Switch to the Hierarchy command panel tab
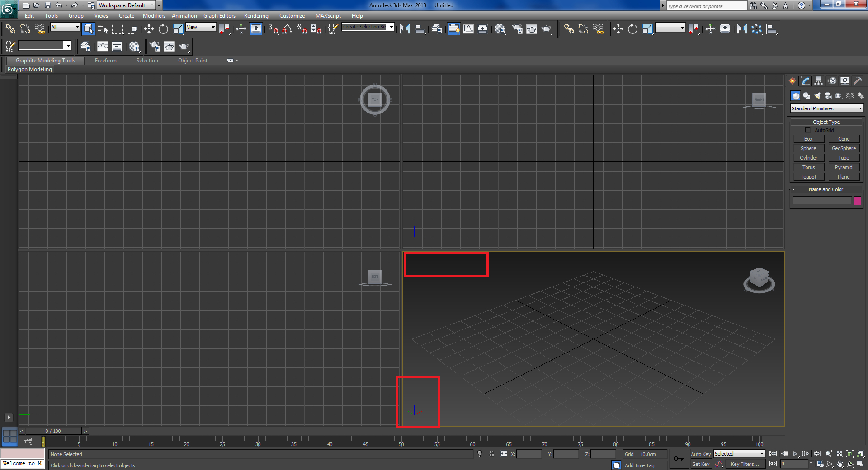The width and height of the screenshot is (868, 470). pyautogui.click(x=819, y=81)
